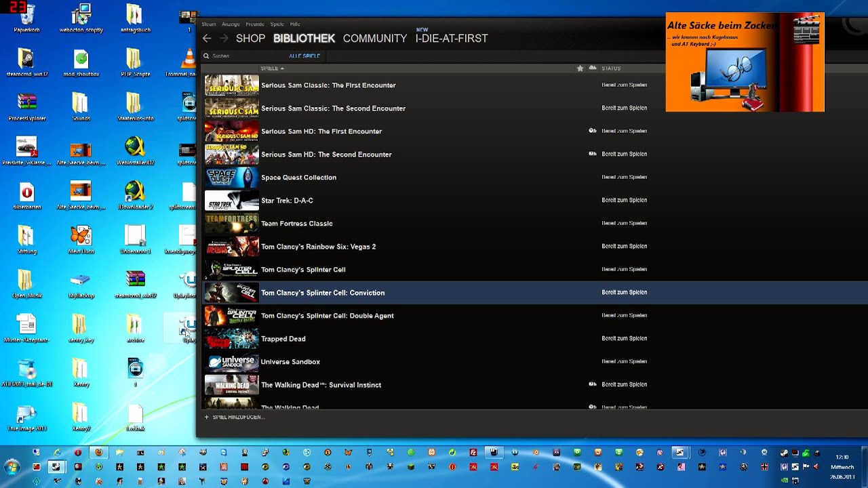868x488 pixels.
Task: Open the Freunde menu
Action: [x=255, y=24]
